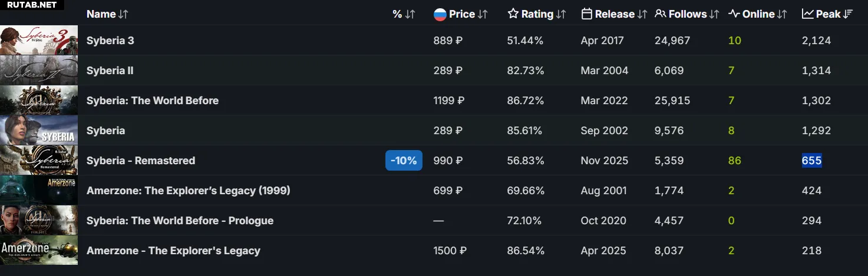Click the Russian flag icon beside Price
Screen dimensions: 868x276
[440, 14]
